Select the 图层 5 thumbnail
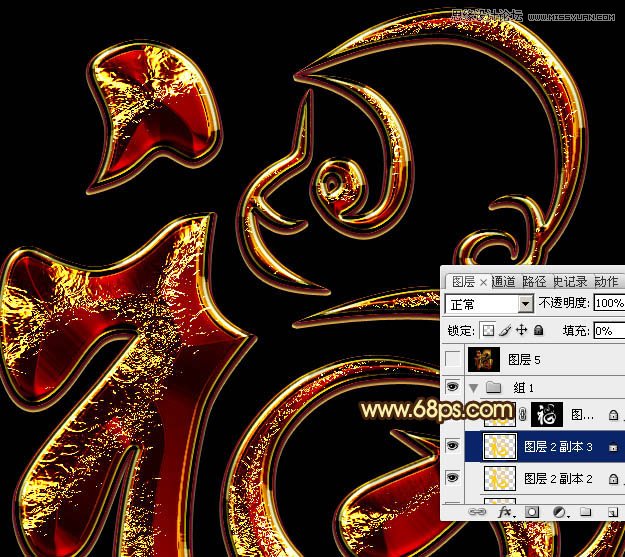Viewport: 625px width, 557px height. tap(484, 359)
